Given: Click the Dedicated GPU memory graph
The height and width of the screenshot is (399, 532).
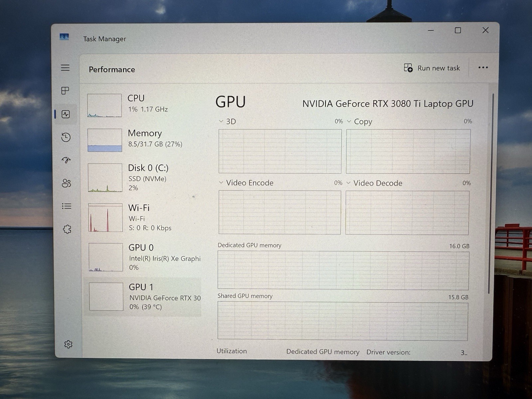Looking at the screenshot, I should click(343, 270).
